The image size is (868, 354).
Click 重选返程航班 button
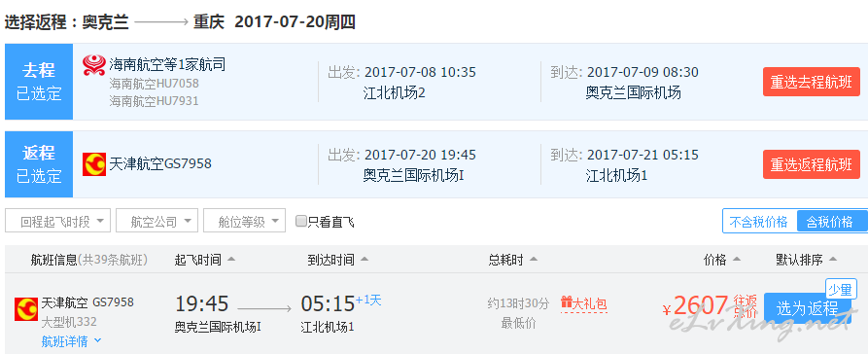pyautogui.click(x=812, y=164)
